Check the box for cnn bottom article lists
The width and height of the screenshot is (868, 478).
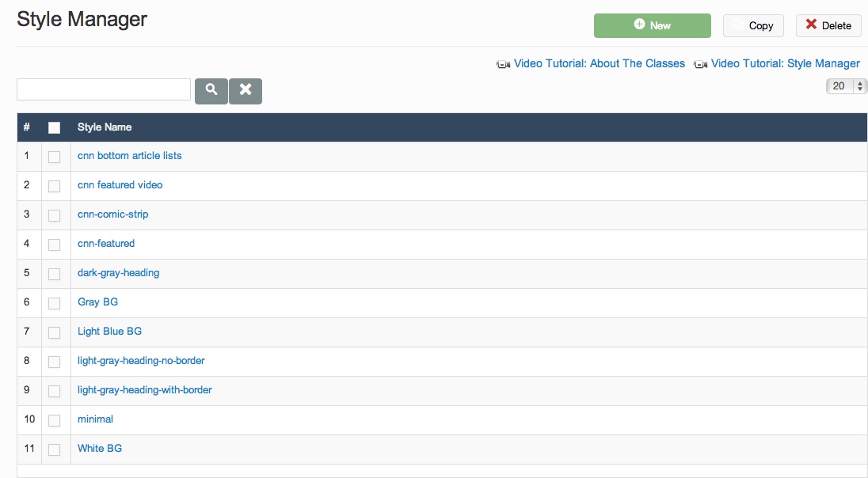pyautogui.click(x=54, y=157)
